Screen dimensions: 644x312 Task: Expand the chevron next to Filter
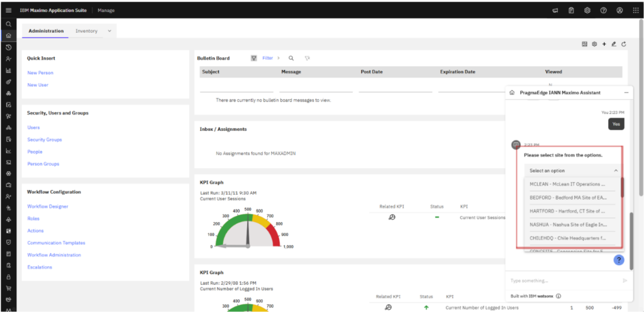coord(278,58)
